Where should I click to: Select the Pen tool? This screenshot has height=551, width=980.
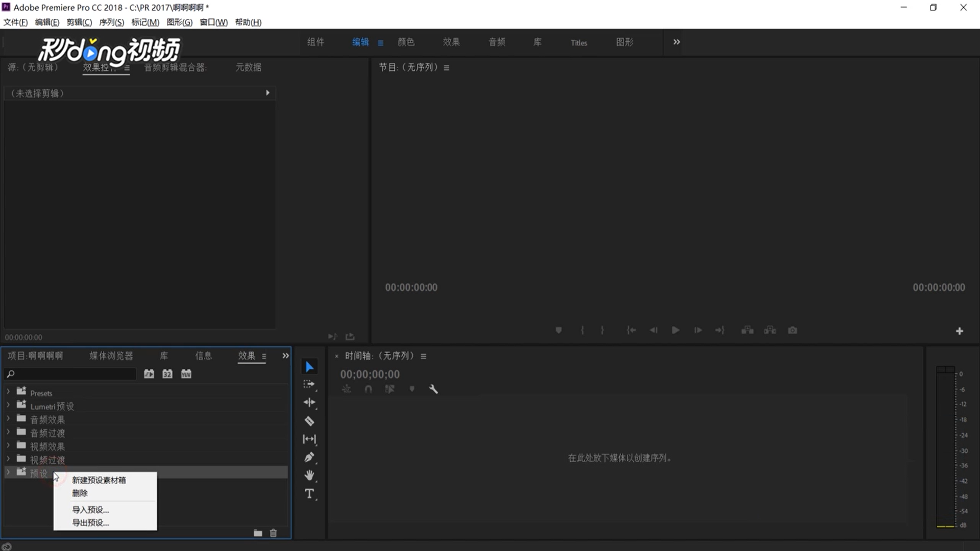click(x=309, y=457)
